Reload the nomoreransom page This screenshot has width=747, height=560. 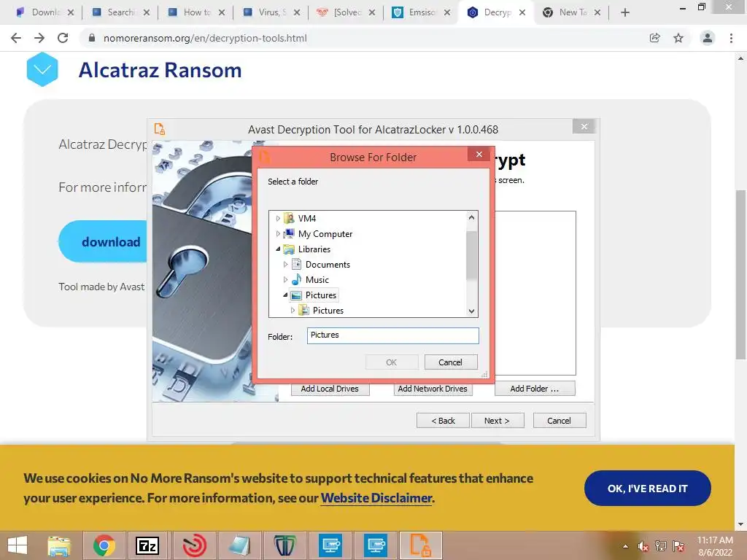[63, 38]
